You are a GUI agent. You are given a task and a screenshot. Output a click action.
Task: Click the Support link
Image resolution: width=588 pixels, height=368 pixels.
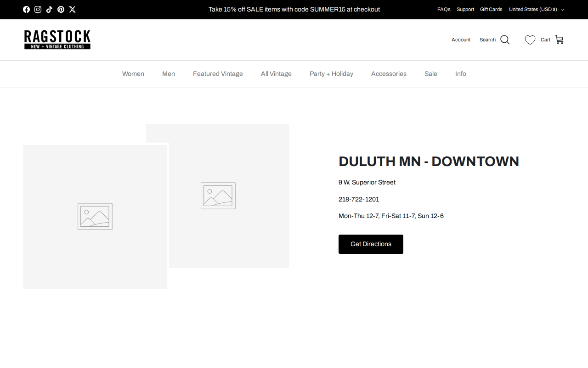click(x=465, y=9)
